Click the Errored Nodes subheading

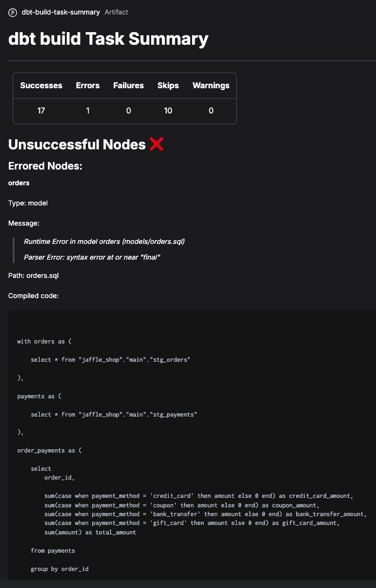tap(45, 166)
